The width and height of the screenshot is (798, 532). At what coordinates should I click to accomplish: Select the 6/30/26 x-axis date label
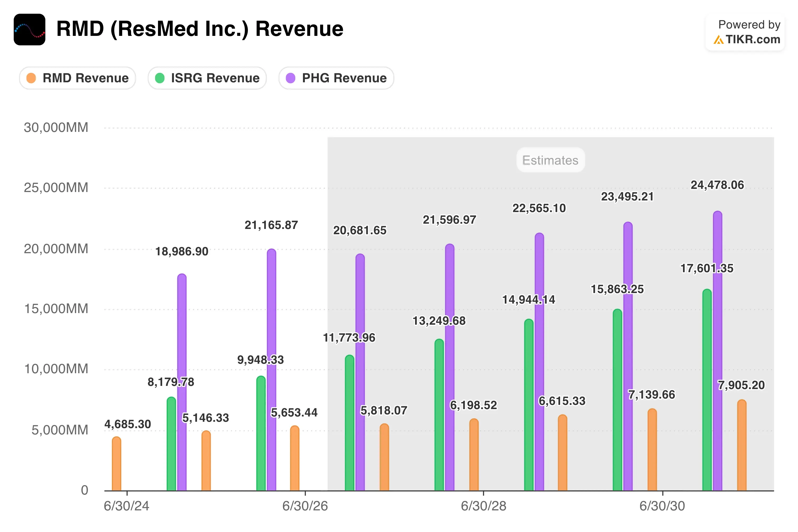click(305, 506)
